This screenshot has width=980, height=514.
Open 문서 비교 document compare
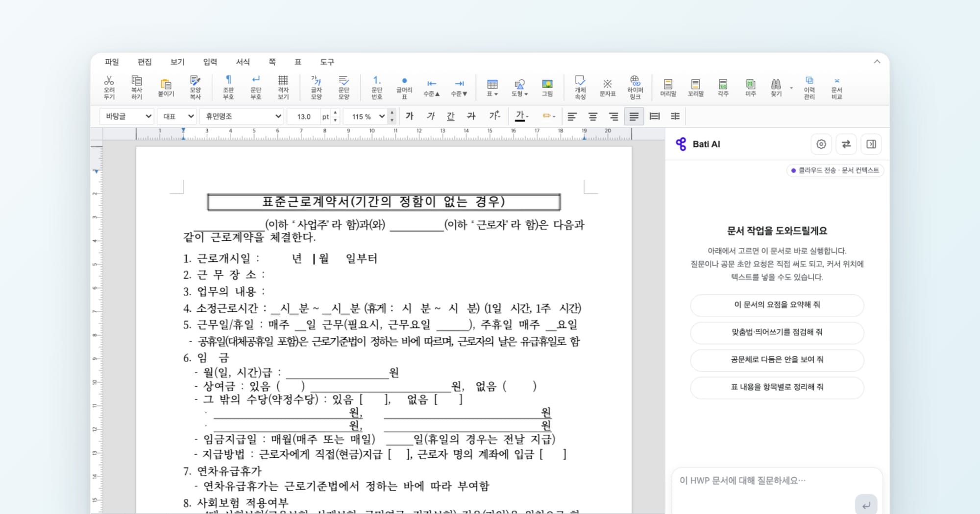point(837,87)
